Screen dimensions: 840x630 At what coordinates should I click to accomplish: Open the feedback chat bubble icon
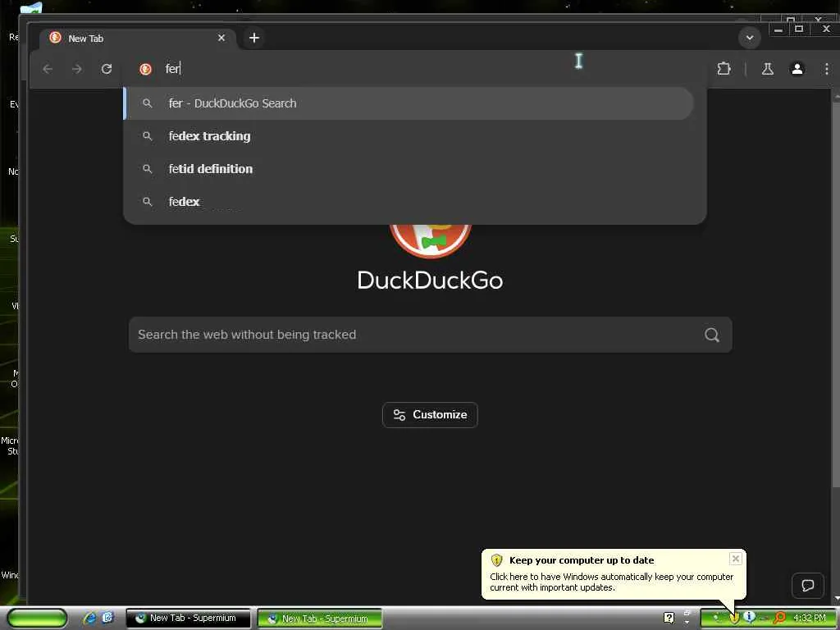pyautogui.click(x=808, y=586)
